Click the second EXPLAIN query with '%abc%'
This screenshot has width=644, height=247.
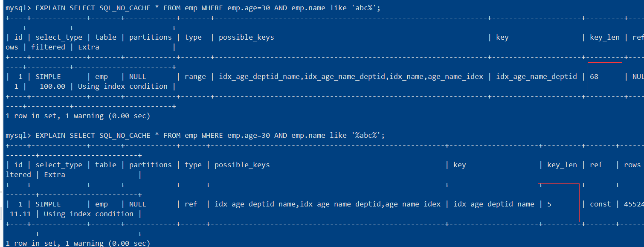210,135
